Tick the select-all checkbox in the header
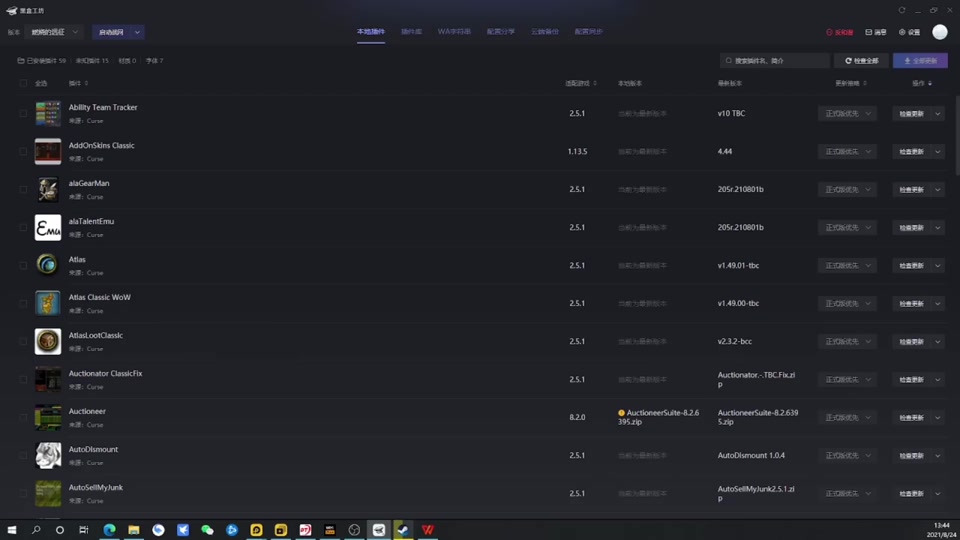This screenshot has height=540, width=960. [x=23, y=83]
